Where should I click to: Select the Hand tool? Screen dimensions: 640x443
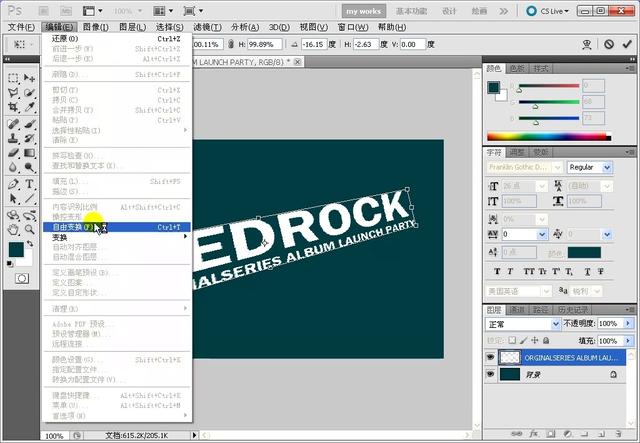pyautogui.click(x=13, y=230)
